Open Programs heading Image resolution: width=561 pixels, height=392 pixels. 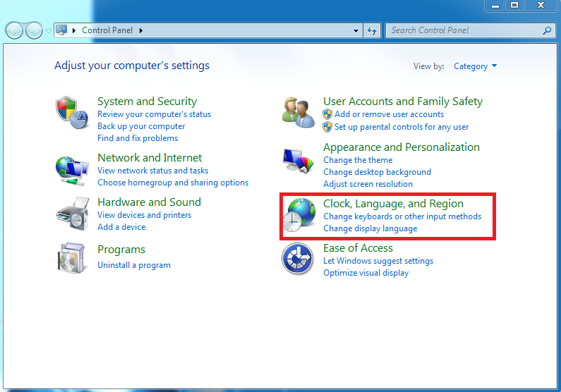[121, 250]
